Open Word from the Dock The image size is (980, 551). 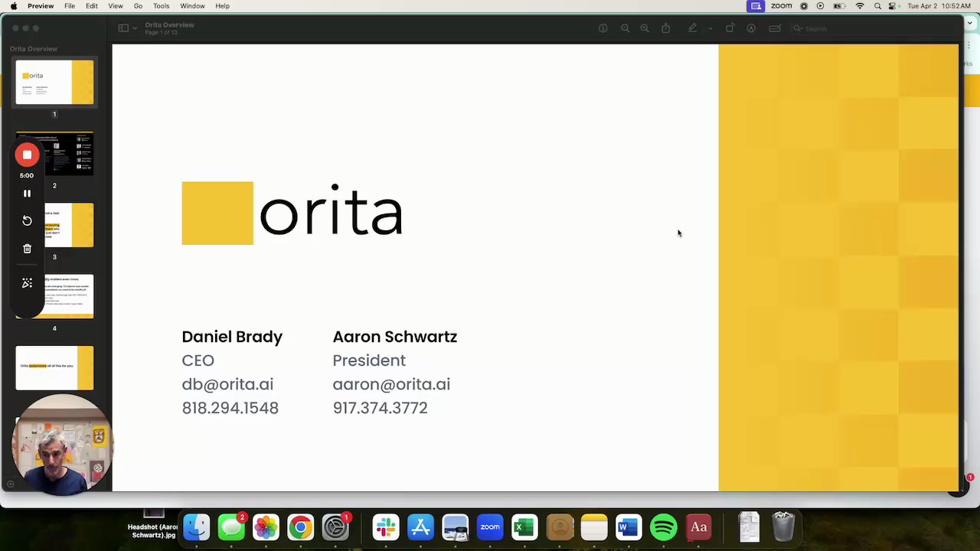point(629,527)
